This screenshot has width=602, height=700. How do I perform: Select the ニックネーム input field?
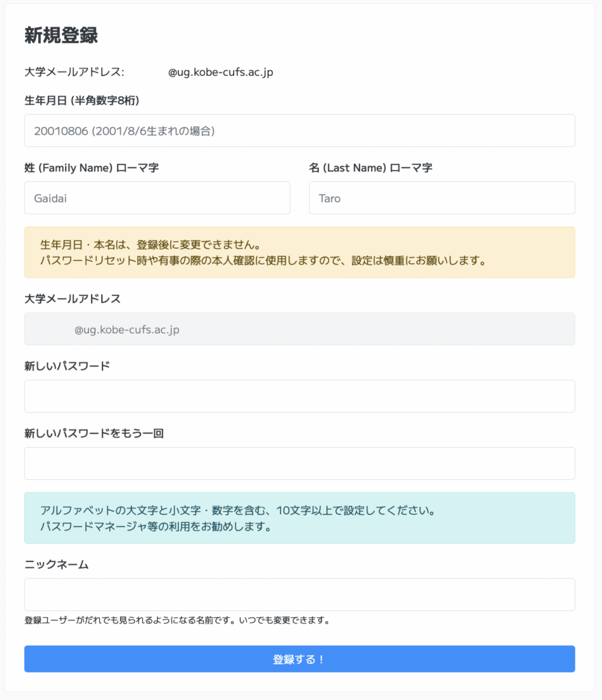[299, 595]
